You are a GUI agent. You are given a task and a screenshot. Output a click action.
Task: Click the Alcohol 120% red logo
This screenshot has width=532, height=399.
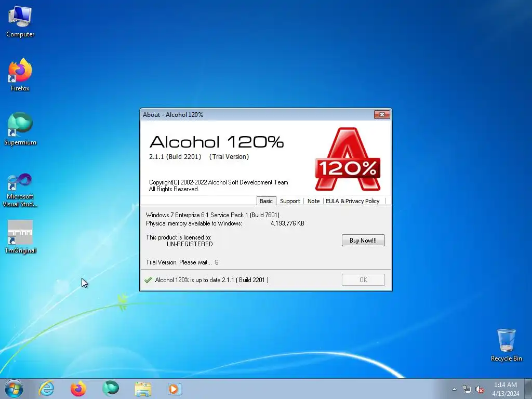coord(348,159)
